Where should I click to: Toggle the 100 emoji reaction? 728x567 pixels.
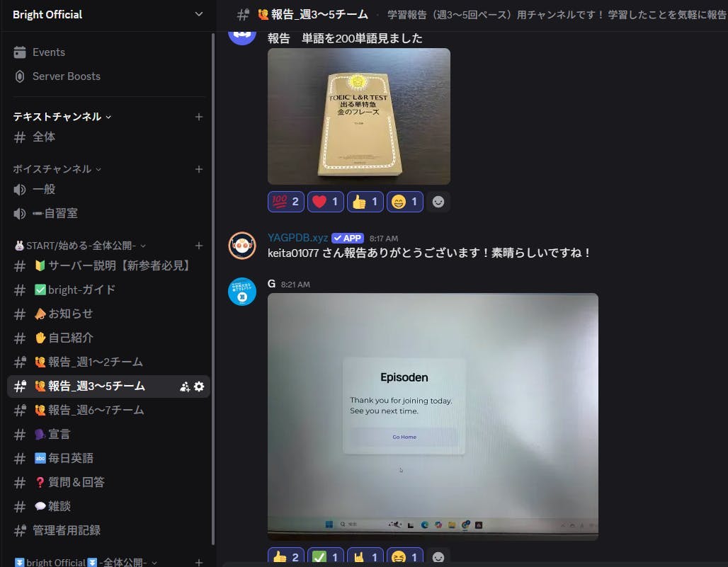(x=286, y=202)
